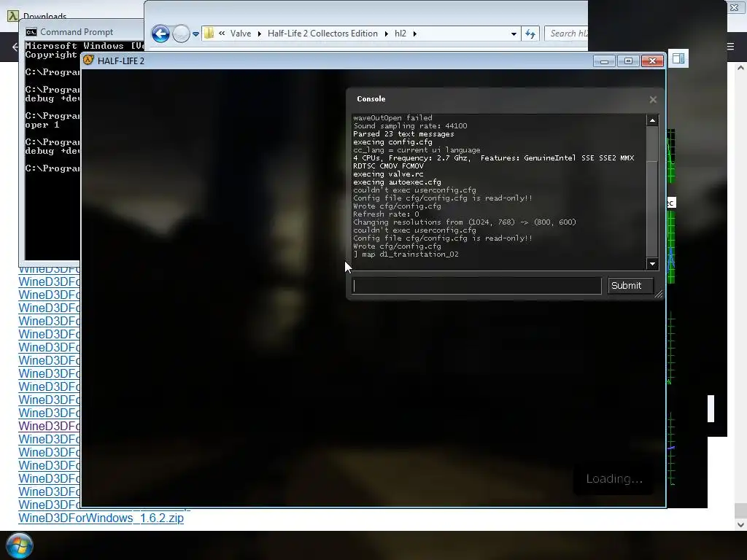
Task: Click the Loading... indicator in the game window
Action: [614, 479]
